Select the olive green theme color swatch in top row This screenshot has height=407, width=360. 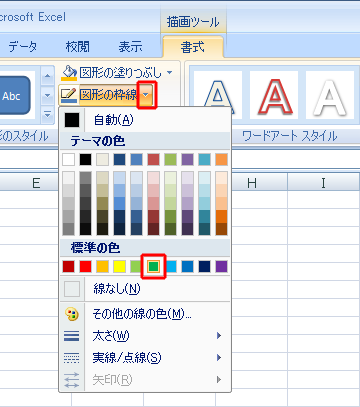tap(170, 160)
